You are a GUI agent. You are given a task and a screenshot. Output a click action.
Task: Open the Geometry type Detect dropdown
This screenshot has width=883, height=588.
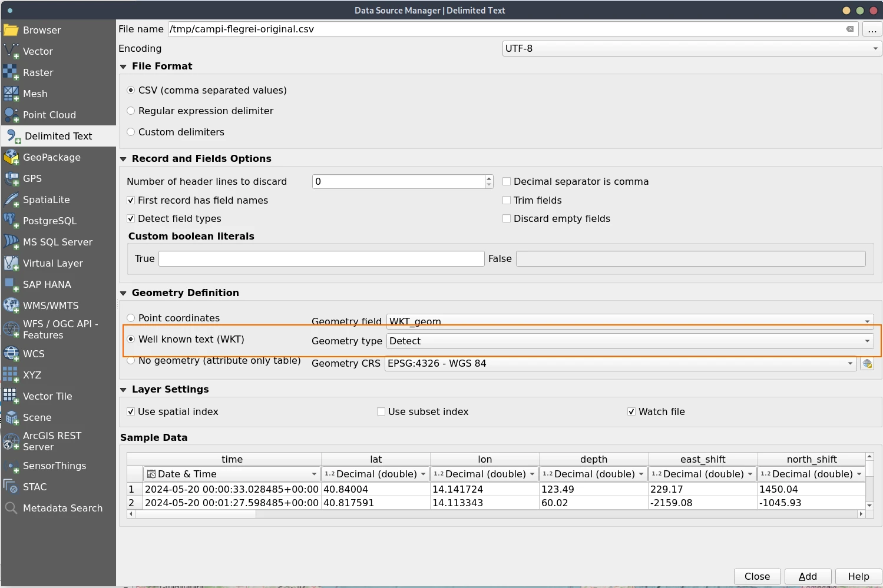(630, 341)
